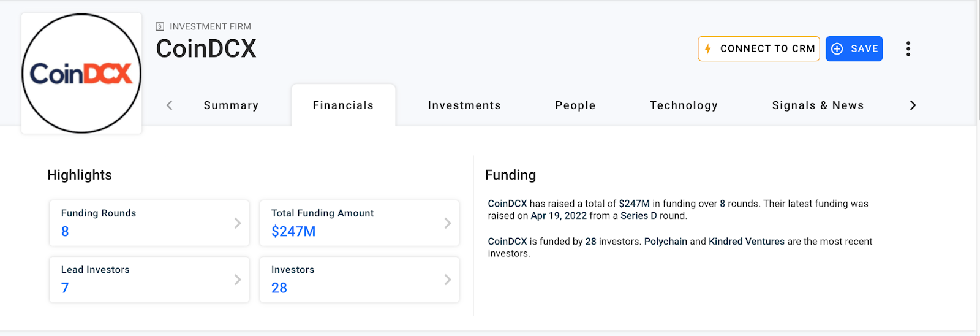Open the Signals & News tab
The width and height of the screenshot is (980, 336).
pyautogui.click(x=818, y=105)
